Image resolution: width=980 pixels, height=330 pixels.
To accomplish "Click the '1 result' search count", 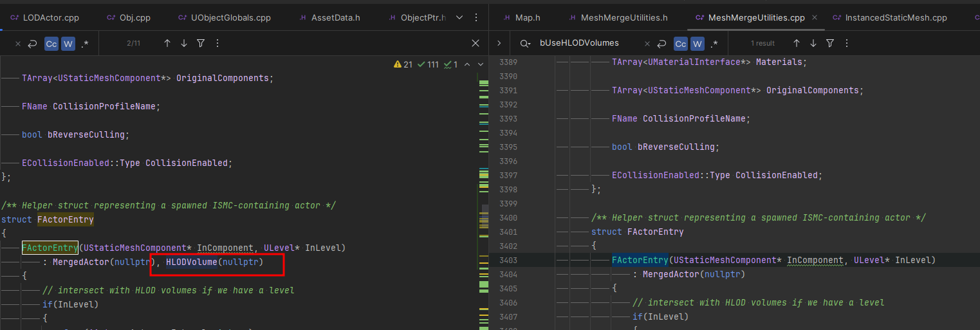I will pyautogui.click(x=763, y=44).
